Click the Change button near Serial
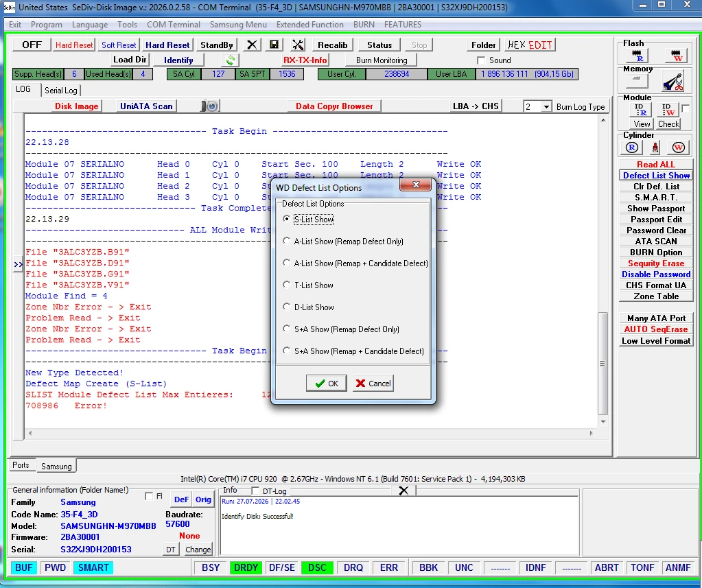This screenshot has height=588, width=702. pyautogui.click(x=198, y=549)
